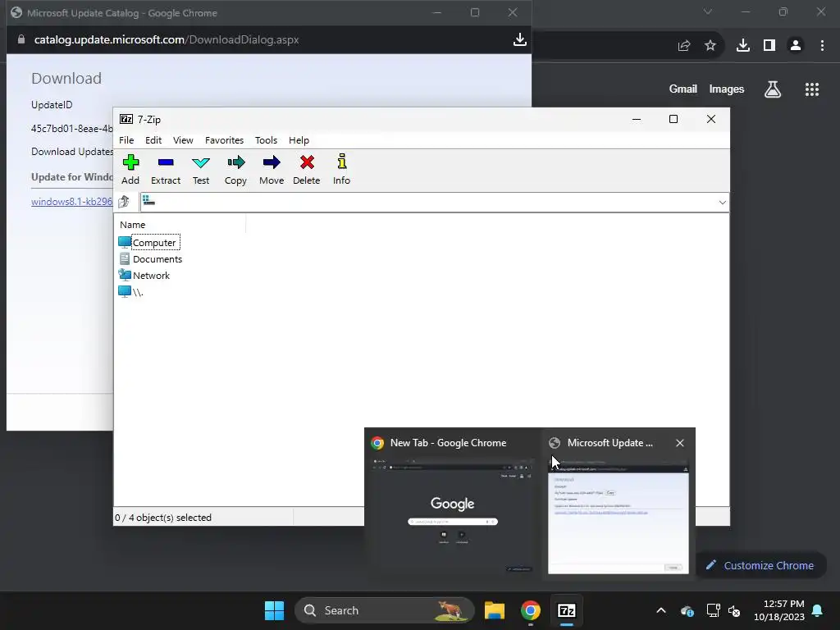This screenshot has height=630, width=840.
Task: Click the windows8.1-kb296 download link
Action: pos(72,202)
